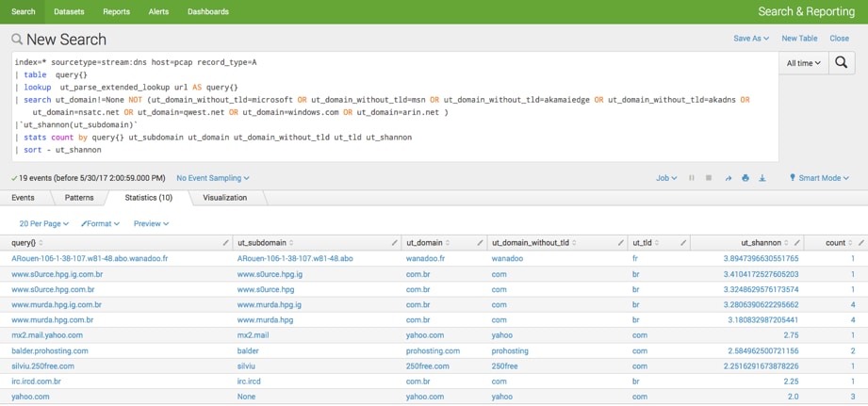Open the Search nav item
The image size is (868, 406).
pyautogui.click(x=24, y=11)
